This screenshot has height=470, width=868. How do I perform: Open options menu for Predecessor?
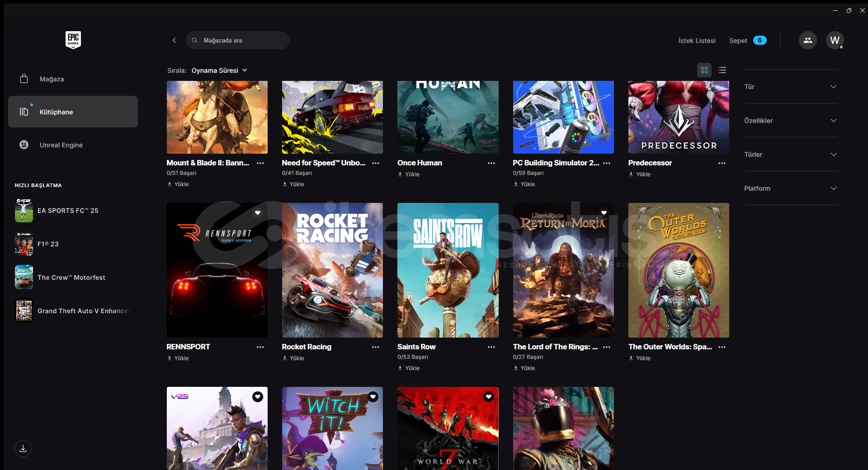tap(722, 163)
